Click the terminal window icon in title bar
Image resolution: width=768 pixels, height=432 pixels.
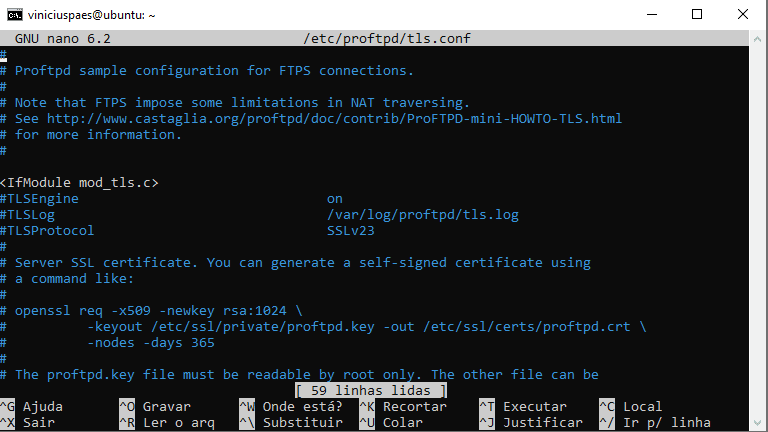pyautogui.click(x=15, y=15)
